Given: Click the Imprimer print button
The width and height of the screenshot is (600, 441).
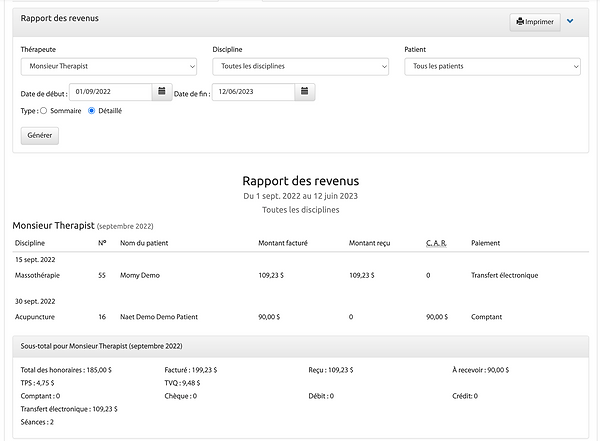Looking at the screenshot, I should point(535,22).
